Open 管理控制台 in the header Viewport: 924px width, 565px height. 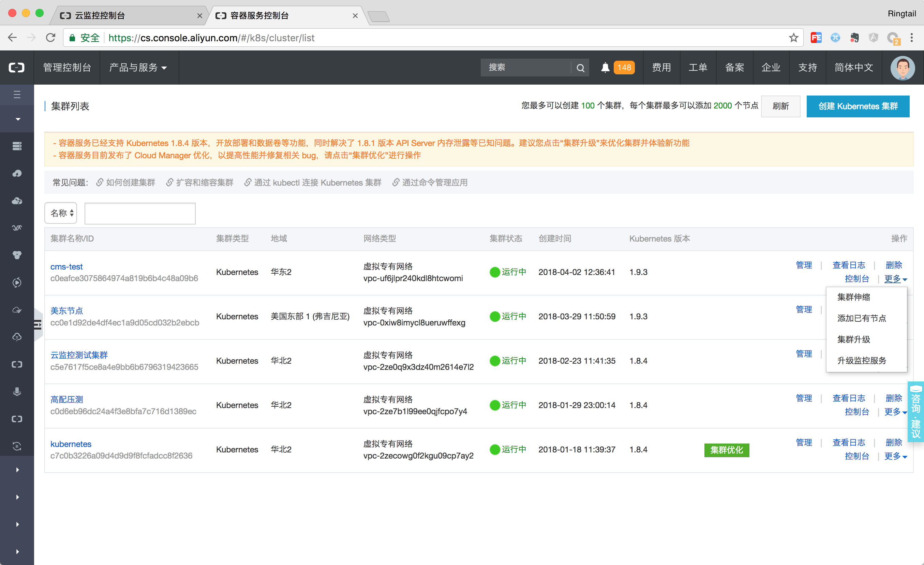(67, 68)
